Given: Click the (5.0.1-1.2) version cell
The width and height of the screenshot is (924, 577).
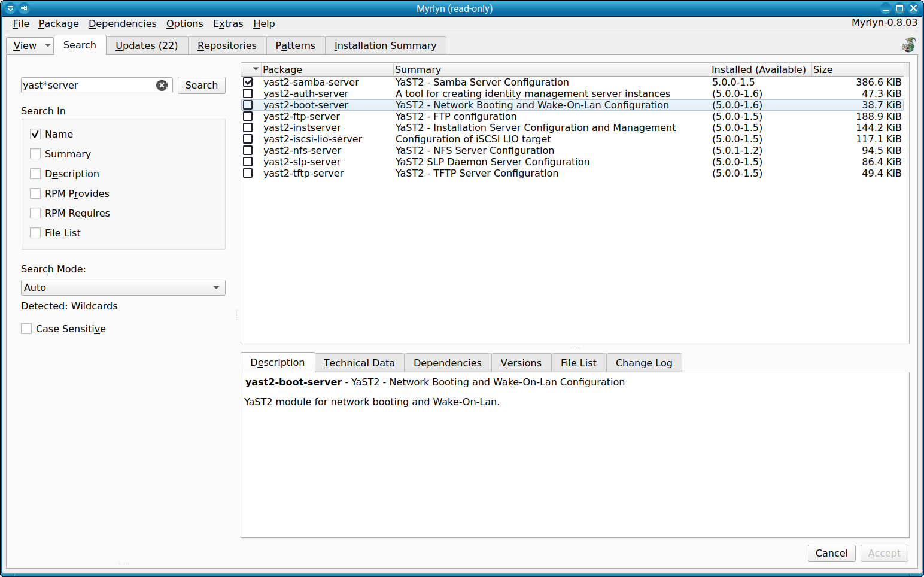Looking at the screenshot, I should pos(737,150).
